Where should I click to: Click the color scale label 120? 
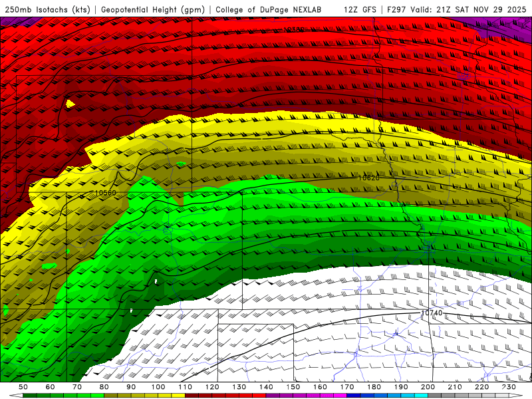click(x=212, y=387)
